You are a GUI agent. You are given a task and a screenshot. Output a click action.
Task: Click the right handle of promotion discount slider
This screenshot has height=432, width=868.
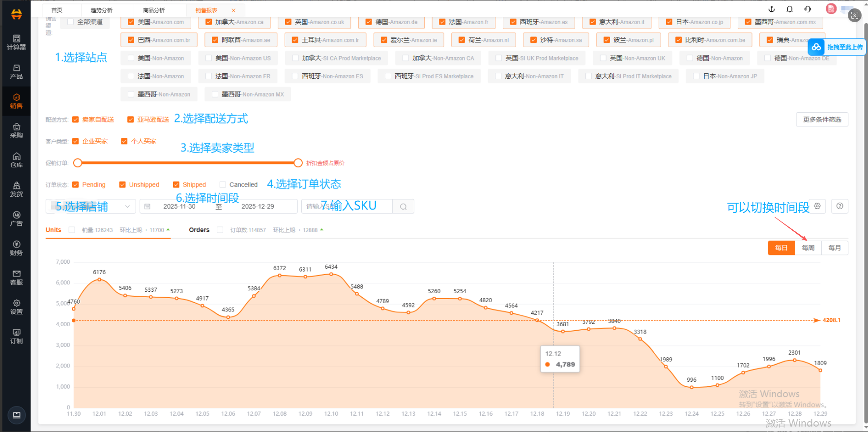point(298,163)
